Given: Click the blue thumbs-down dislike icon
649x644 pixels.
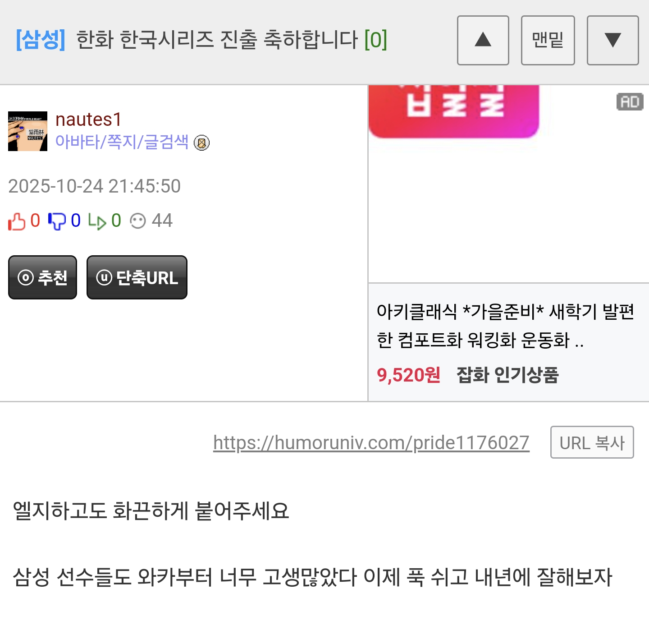Looking at the screenshot, I should tap(57, 221).
